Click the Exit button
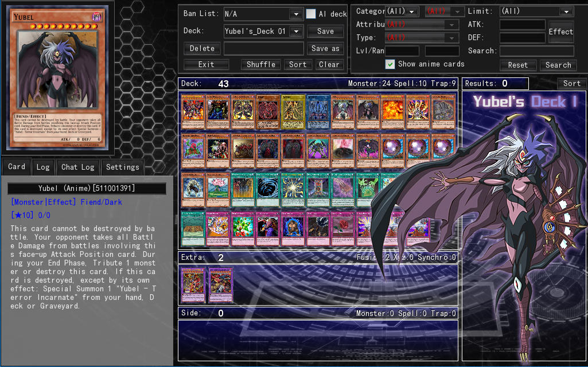 coord(207,64)
